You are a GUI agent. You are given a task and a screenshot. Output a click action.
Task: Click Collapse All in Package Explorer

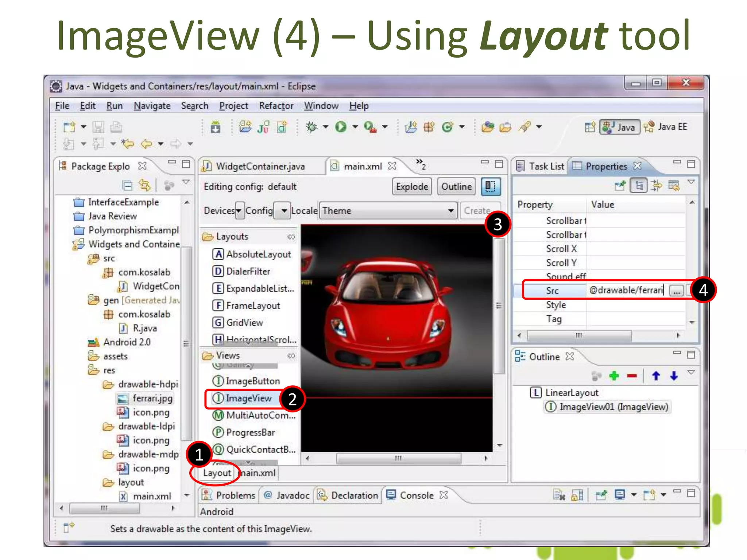point(127,186)
